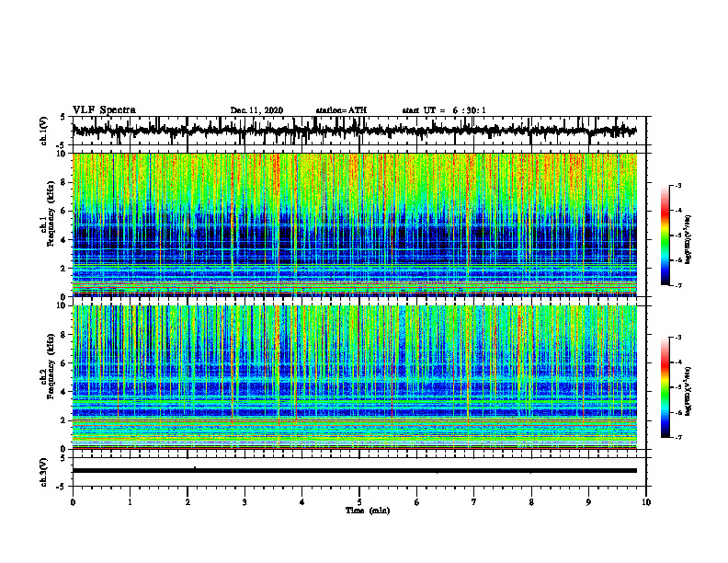Click the -7 label on ch.2 color bar
This screenshot has width=728, height=563.
pyautogui.click(x=679, y=438)
